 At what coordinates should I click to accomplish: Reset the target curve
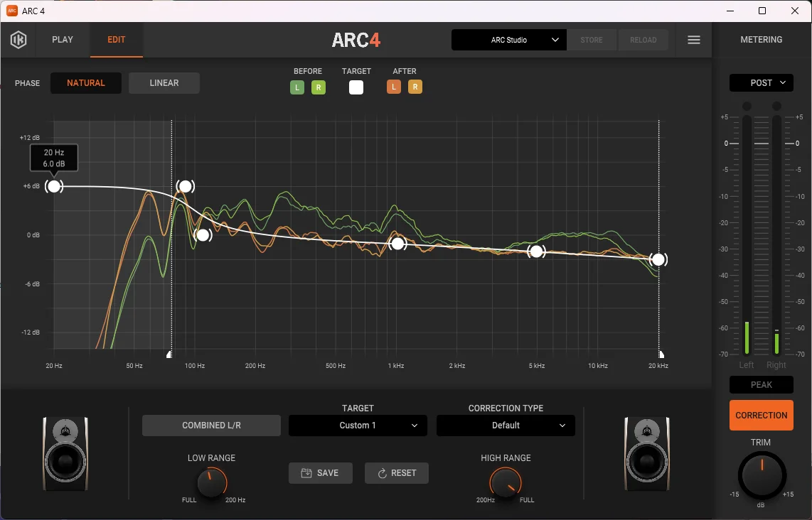(397, 473)
